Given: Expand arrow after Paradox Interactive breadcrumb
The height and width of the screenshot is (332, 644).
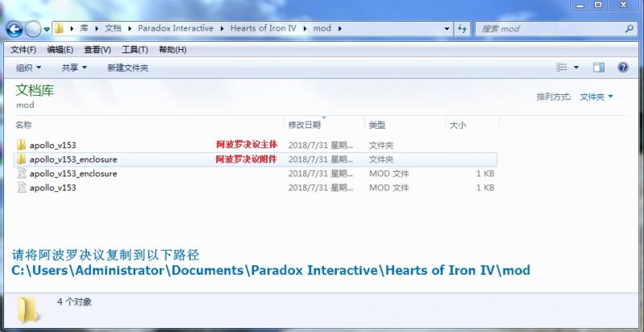Looking at the screenshot, I should pos(222,29).
